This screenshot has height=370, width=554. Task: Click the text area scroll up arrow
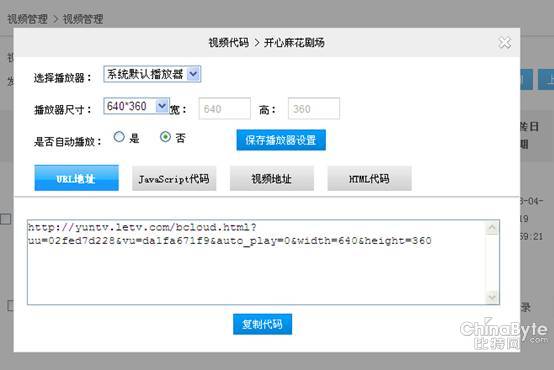tap(492, 228)
